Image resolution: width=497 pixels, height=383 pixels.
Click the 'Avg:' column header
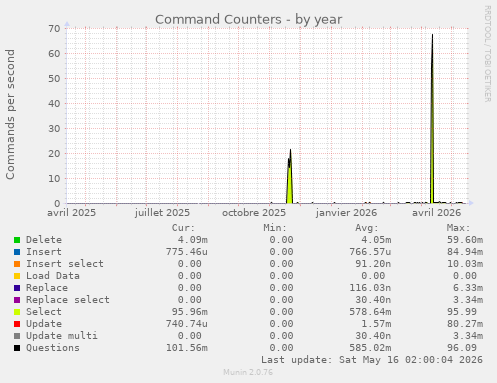(367, 228)
